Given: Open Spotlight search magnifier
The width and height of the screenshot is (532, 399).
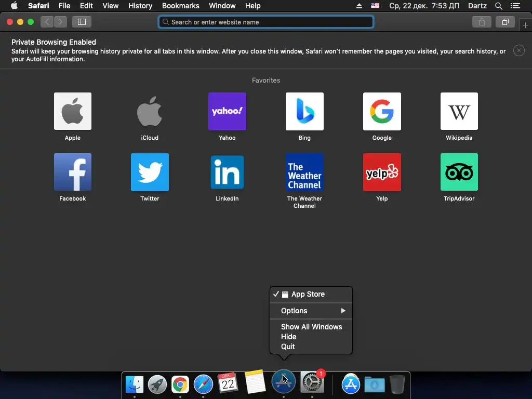Looking at the screenshot, I should [498, 6].
